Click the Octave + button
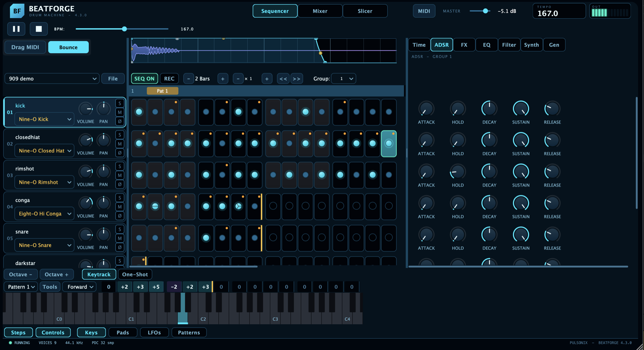 57,274
